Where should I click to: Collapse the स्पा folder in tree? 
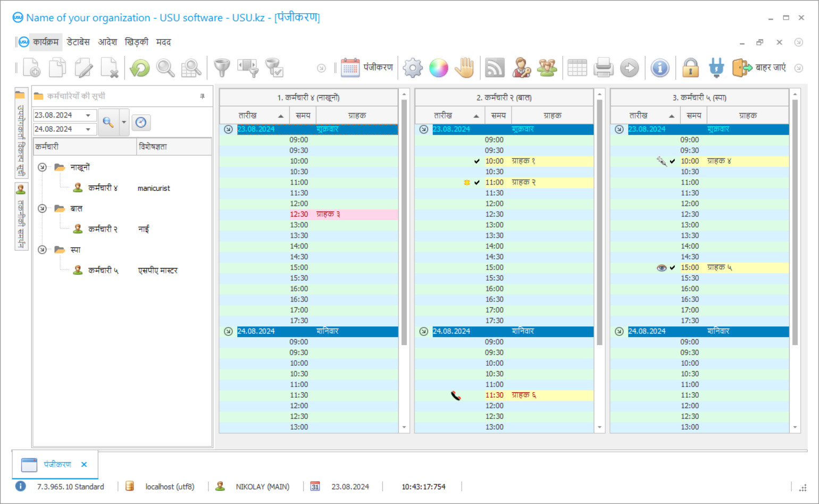43,250
